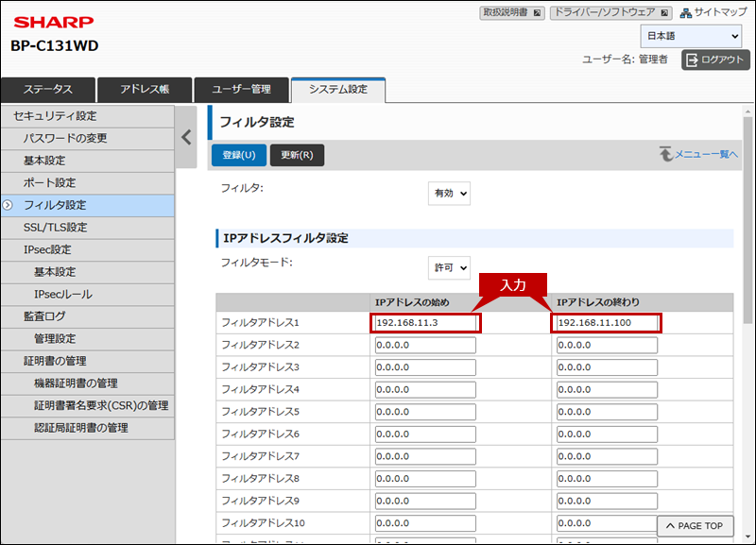Click the 更新(R) refresh button
The height and width of the screenshot is (545, 756).
[297, 155]
